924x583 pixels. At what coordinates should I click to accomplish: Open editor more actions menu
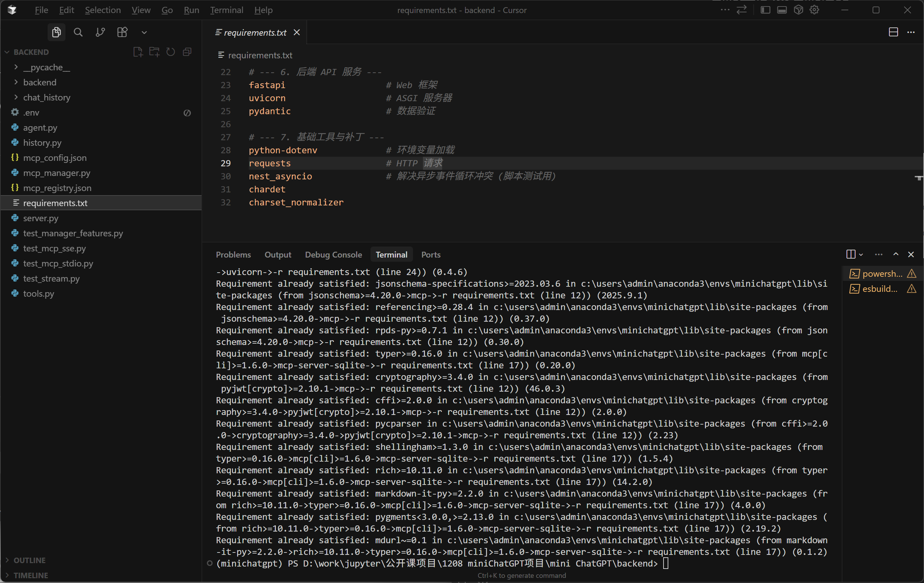click(911, 32)
